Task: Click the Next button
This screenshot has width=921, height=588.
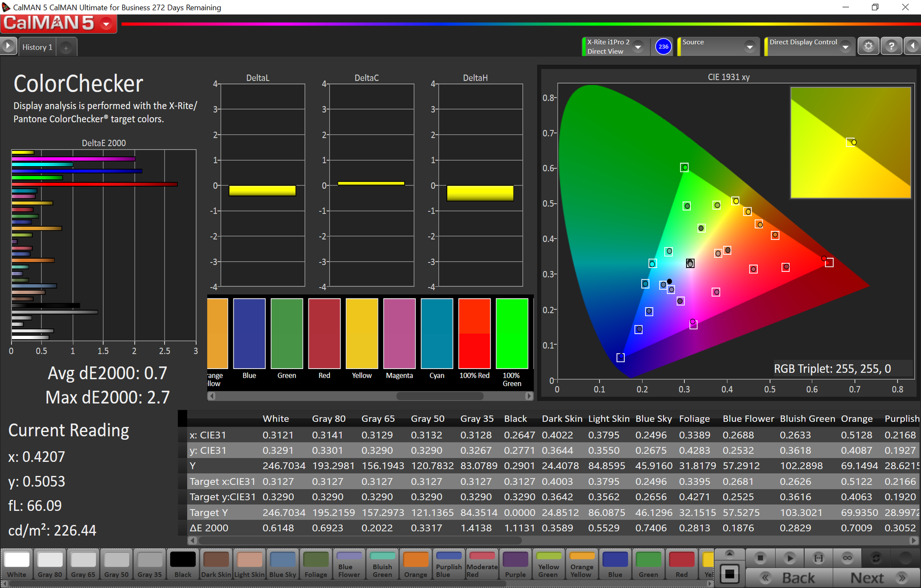Action: (876, 578)
